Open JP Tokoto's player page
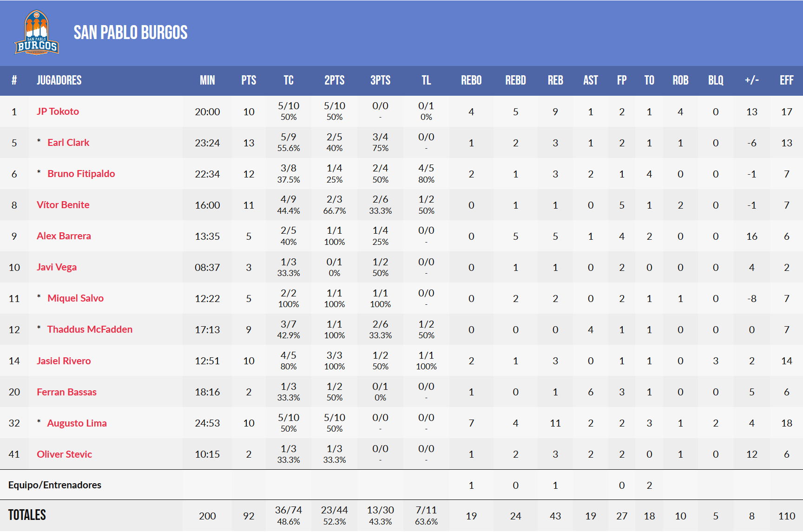Viewport: 803px width, 532px height. [58, 112]
